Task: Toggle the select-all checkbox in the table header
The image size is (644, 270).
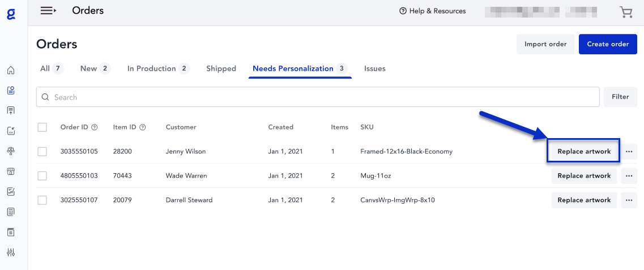Action: [x=42, y=127]
